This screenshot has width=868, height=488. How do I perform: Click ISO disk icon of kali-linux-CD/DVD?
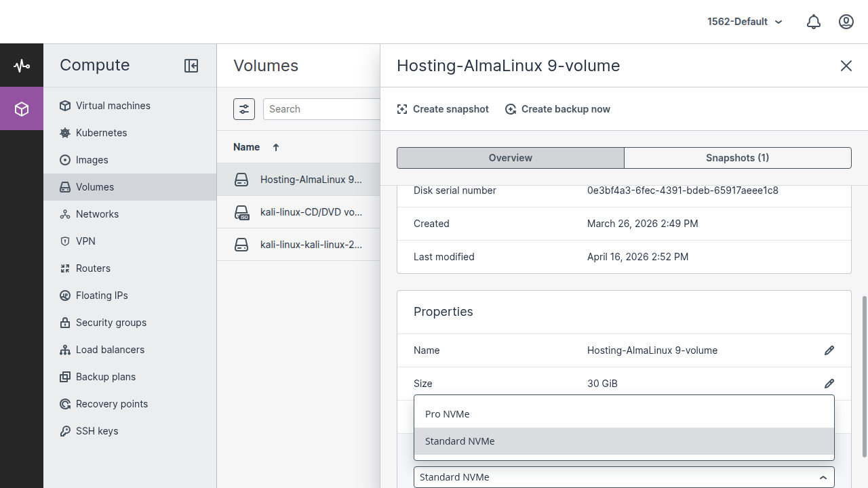[241, 212]
